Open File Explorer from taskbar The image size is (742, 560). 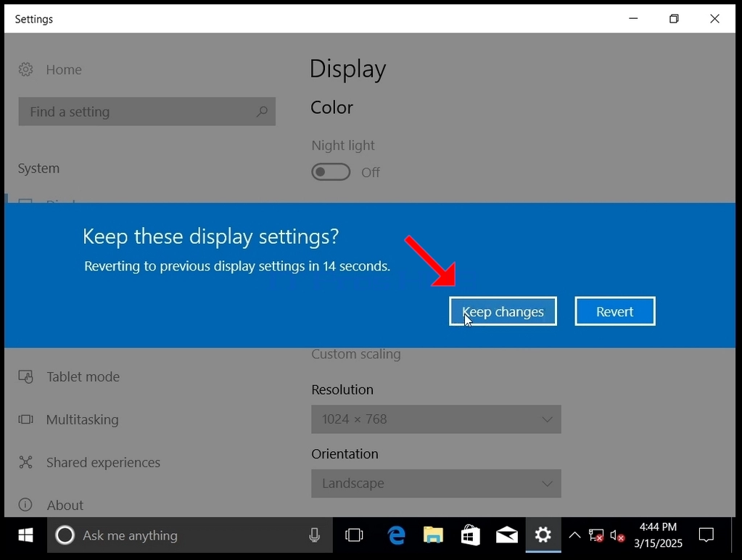(x=433, y=535)
